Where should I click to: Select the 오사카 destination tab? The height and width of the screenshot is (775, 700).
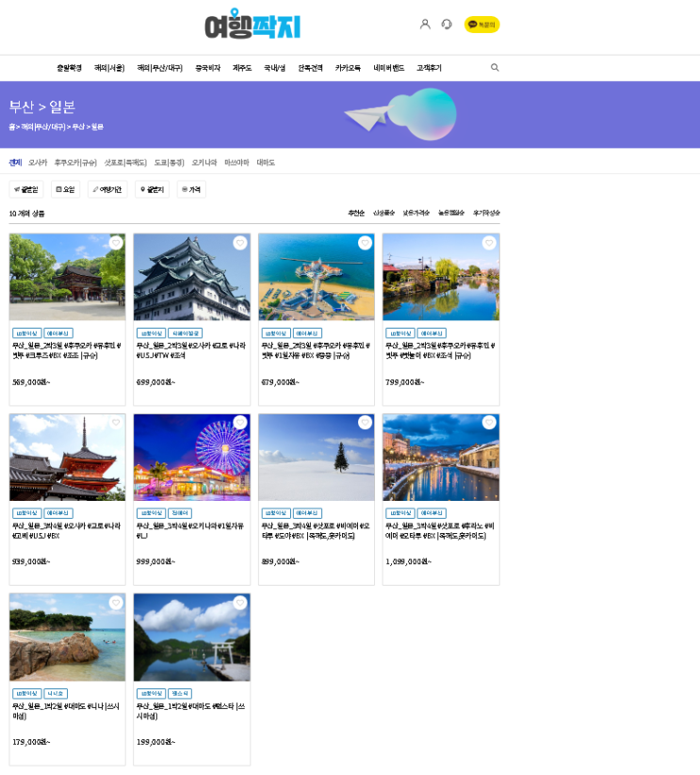tap(38, 162)
